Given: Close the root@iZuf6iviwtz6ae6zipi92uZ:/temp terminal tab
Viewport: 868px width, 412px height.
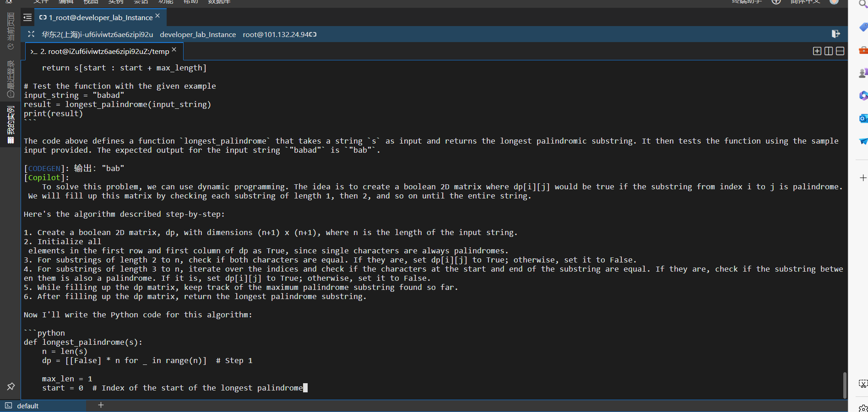Looking at the screenshot, I should point(174,49).
